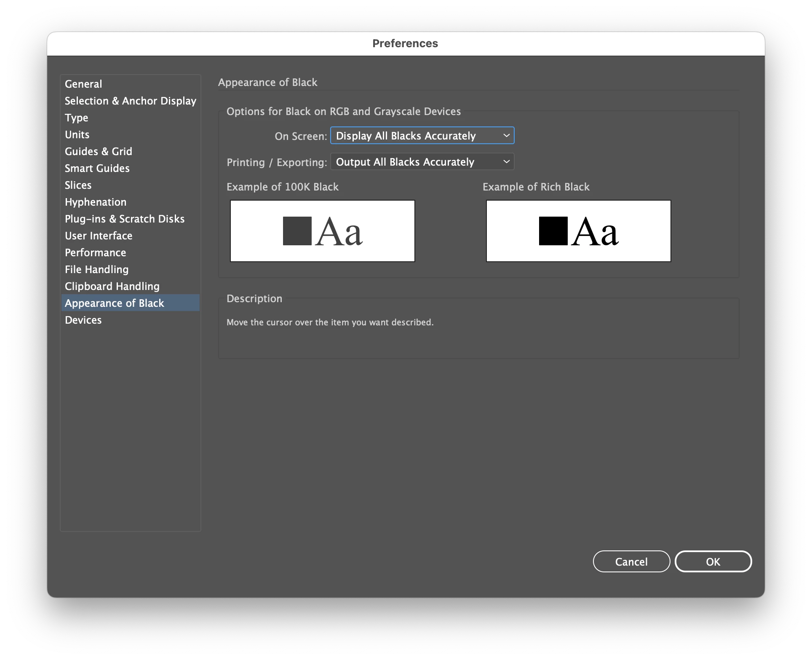Click the 100K Black square swatch
Viewport: 812px width, 660px height.
click(x=297, y=231)
